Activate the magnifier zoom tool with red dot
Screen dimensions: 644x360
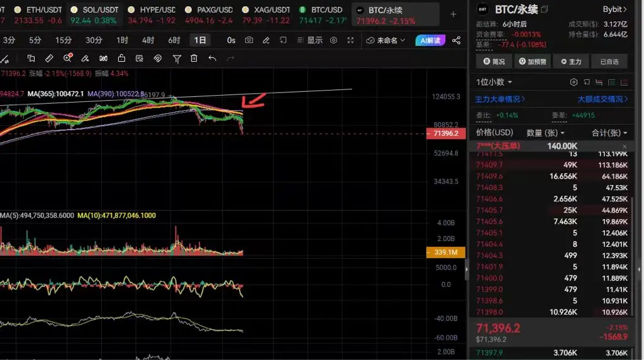tap(67, 58)
